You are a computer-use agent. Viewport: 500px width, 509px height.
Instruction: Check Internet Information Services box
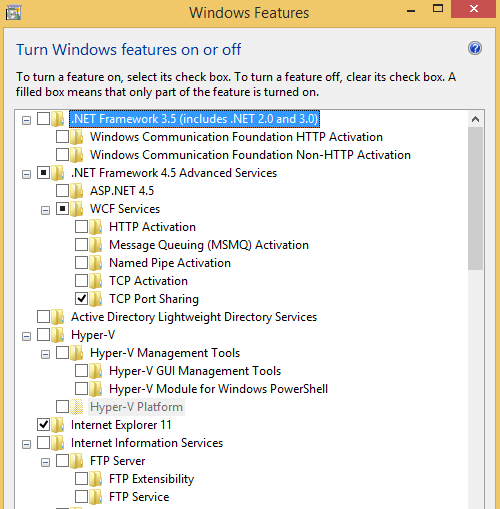tap(43, 443)
